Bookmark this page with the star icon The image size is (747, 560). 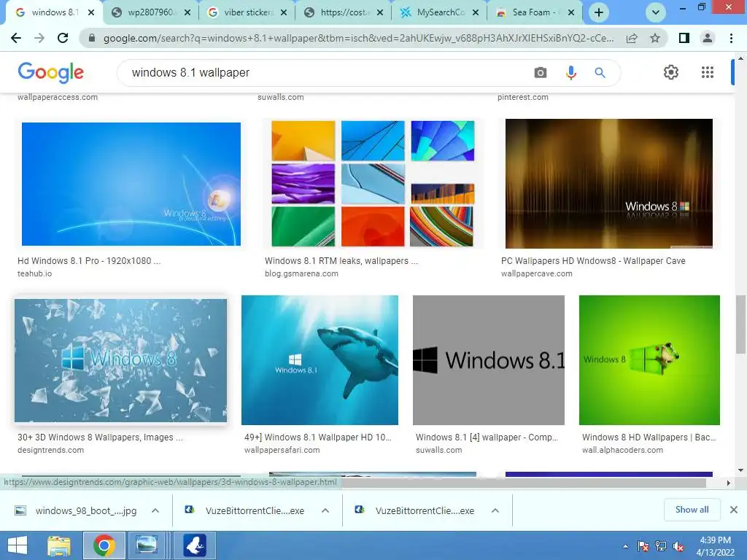[656, 38]
